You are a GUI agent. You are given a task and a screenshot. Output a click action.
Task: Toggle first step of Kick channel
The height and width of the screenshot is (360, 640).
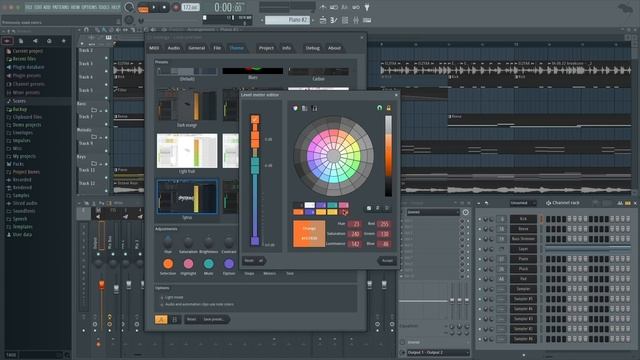548,219
